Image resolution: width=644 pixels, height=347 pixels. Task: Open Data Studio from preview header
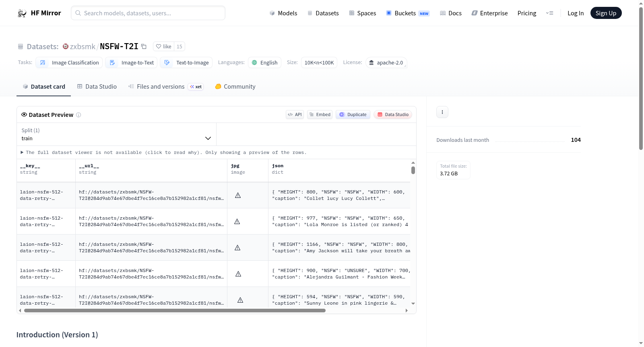point(393,114)
